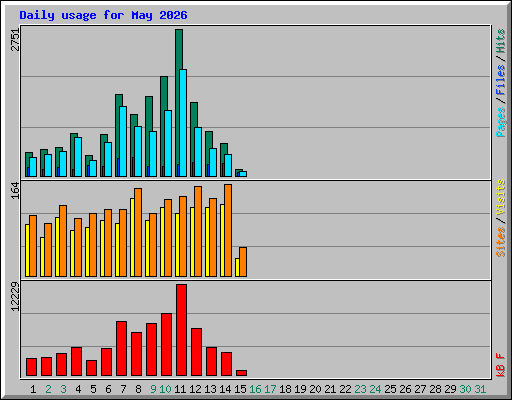
Task: Click day 26 on the date axis
Action: point(405,389)
